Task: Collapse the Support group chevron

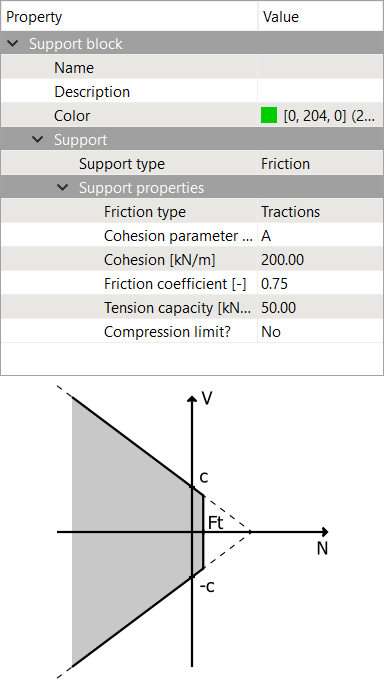Action: point(38,140)
